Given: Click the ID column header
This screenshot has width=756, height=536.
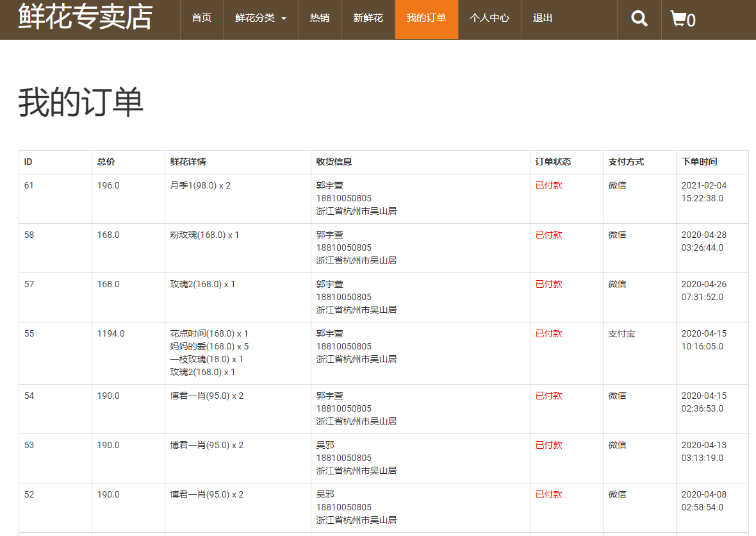Looking at the screenshot, I should (26, 162).
